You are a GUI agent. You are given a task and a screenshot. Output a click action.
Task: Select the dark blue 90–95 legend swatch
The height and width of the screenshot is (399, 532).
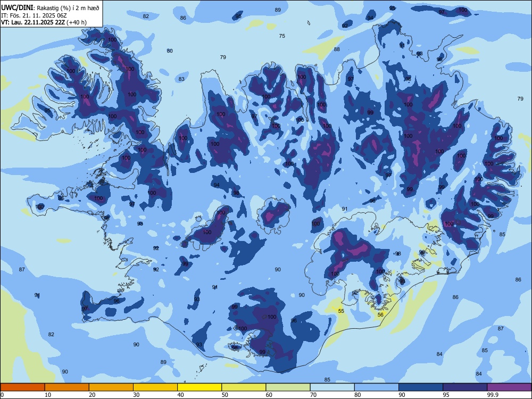coord(421,387)
